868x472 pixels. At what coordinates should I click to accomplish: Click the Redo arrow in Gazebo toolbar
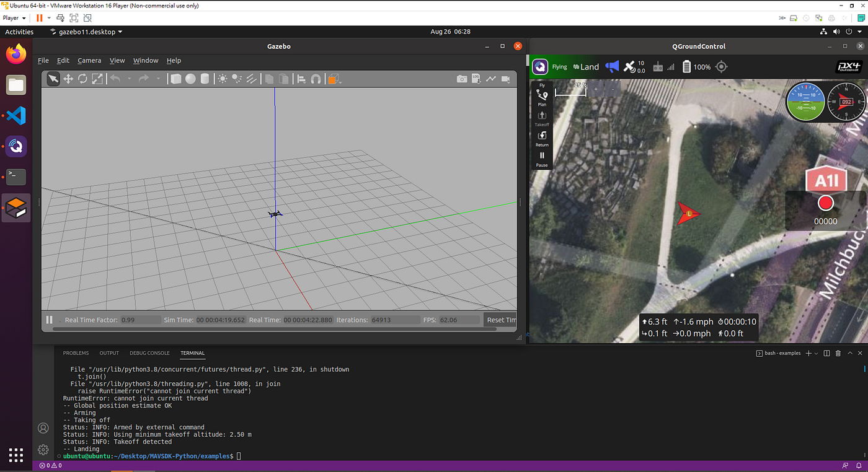tap(143, 79)
